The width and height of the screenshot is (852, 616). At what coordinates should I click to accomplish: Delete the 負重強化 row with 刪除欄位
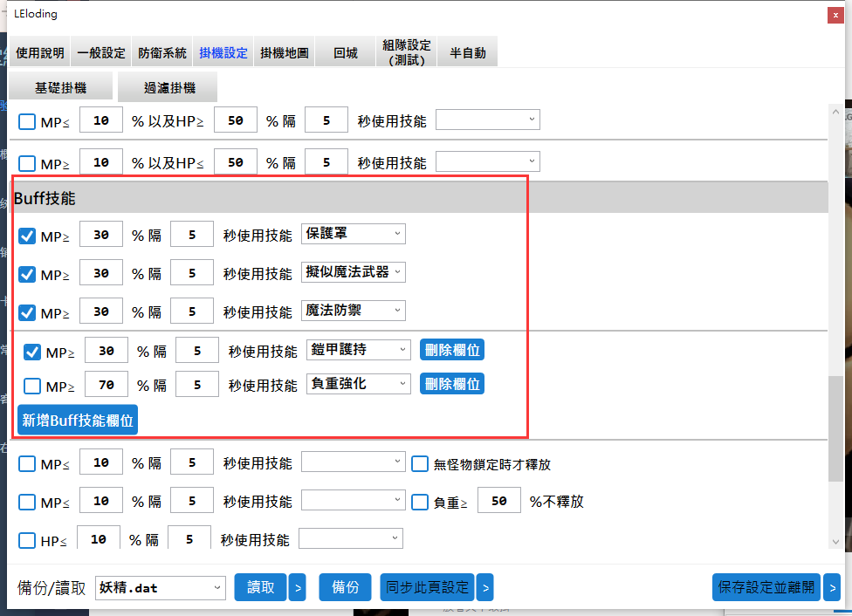[452, 384]
